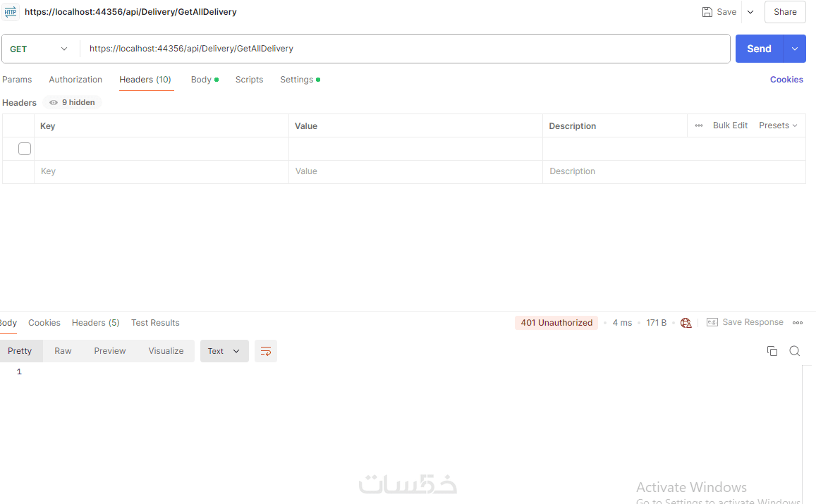This screenshot has height=504, width=816.
Task: Show the 9 hidden headers
Action: point(72,102)
